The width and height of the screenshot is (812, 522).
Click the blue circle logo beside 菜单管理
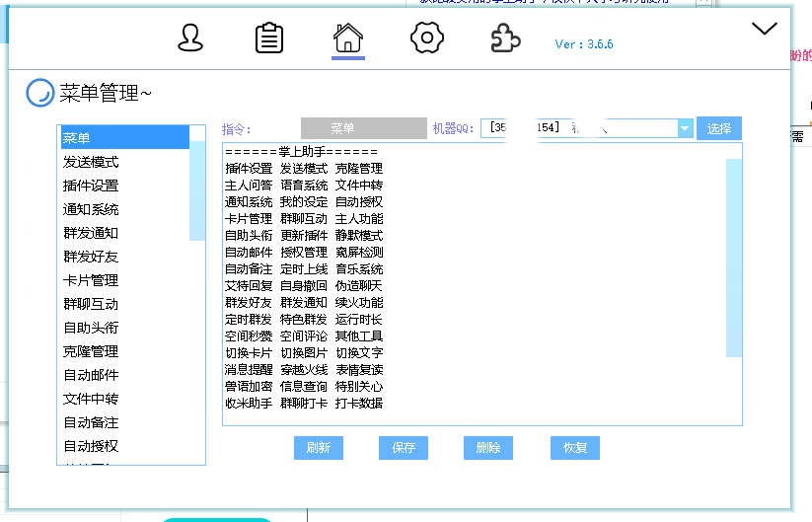(40, 93)
